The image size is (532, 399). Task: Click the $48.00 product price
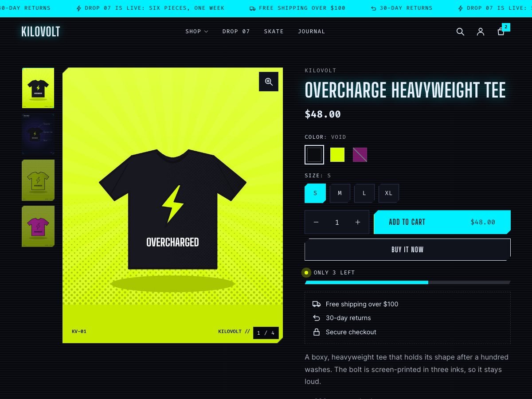tap(323, 114)
